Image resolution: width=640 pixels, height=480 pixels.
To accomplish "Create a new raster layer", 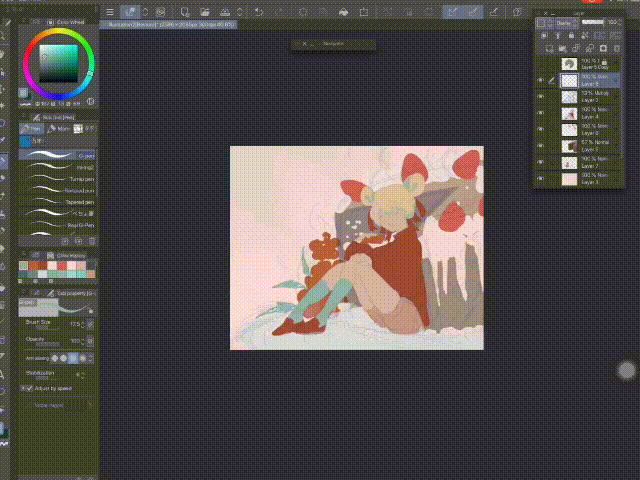I will click(549, 49).
